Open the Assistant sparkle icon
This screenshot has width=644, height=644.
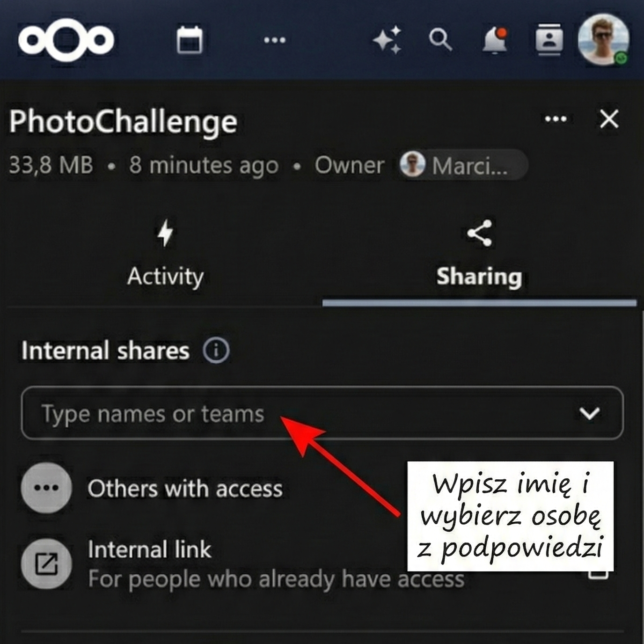(388, 40)
